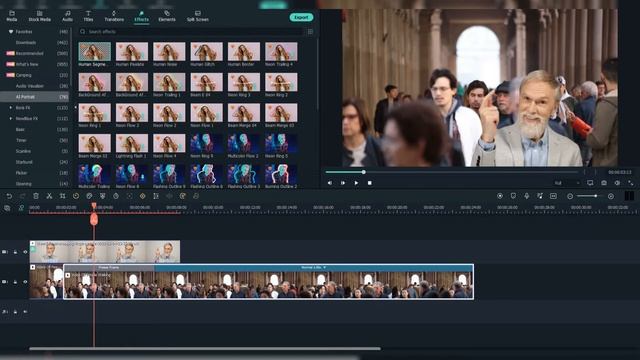Toggle lock on top video track

pyautogui.click(x=16, y=252)
